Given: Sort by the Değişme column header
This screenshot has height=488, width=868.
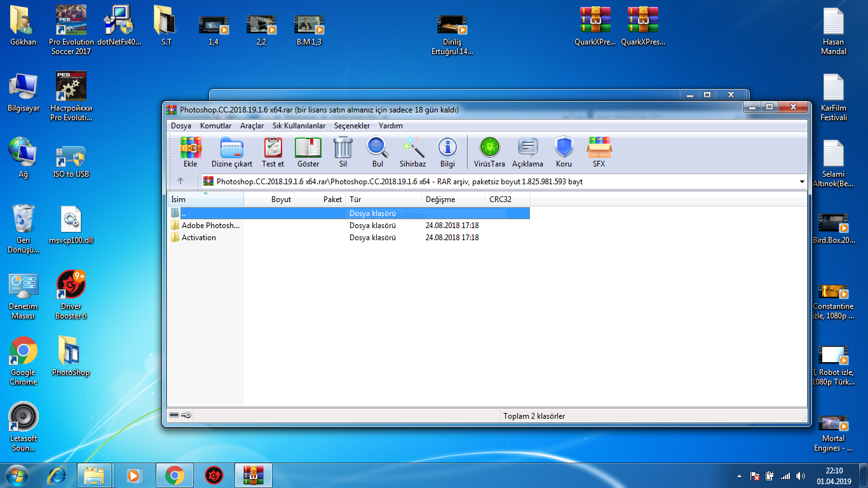Looking at the screenshot, I should click(454, 199).
